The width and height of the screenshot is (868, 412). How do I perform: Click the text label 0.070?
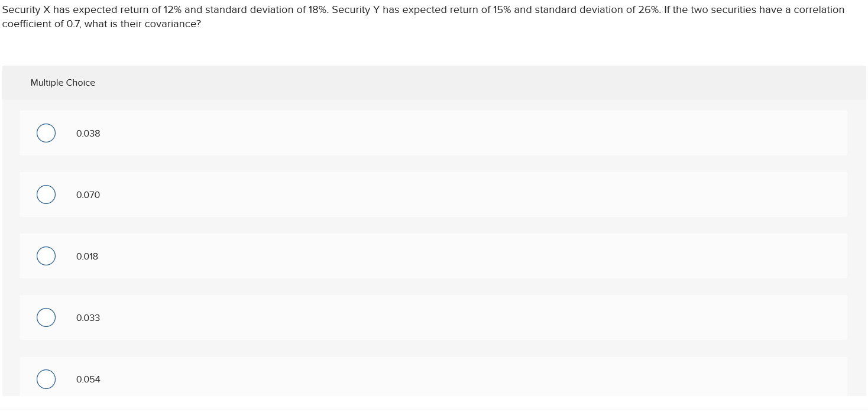tap(88, 194)
